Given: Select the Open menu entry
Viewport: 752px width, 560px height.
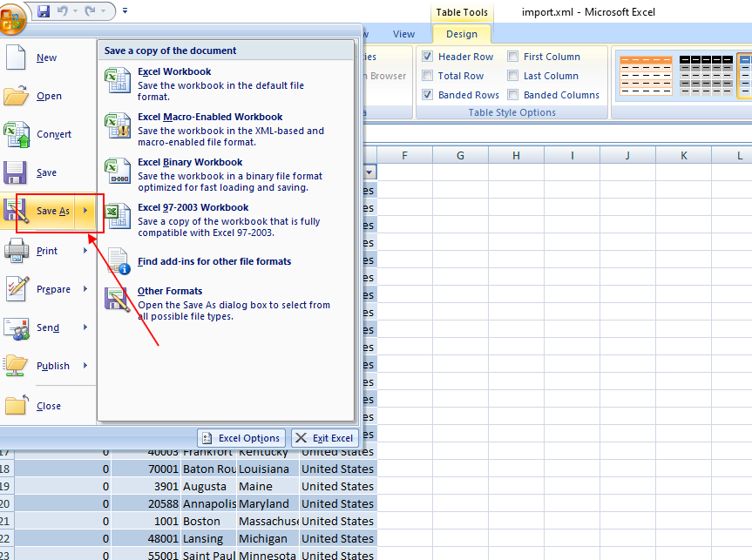Looking at the screenshot, I should 49,96.
